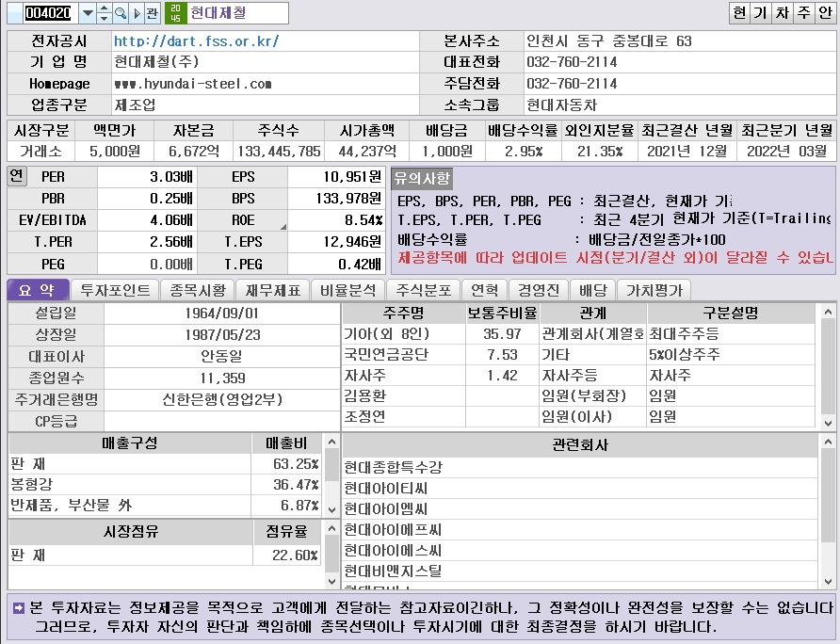Switch to the 투자포인트 tab
This screenshot has height=644, width=840.
coord(115,290)
